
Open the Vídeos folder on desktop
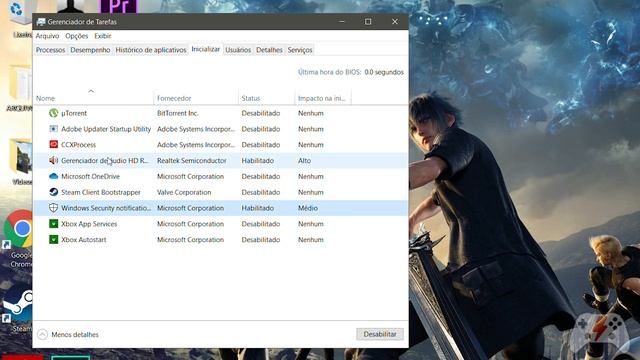coord(20,161)
